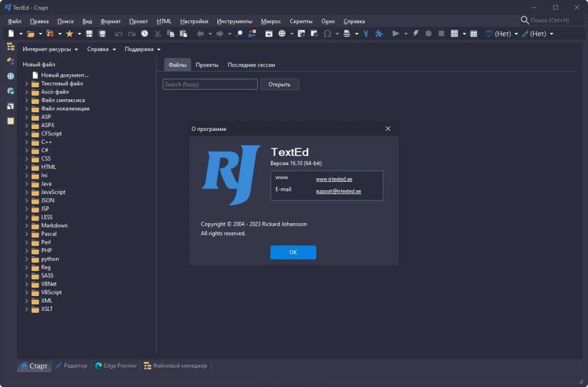
Task: Click the blue puzzle piece extensions icon
Action: (379, 34)
